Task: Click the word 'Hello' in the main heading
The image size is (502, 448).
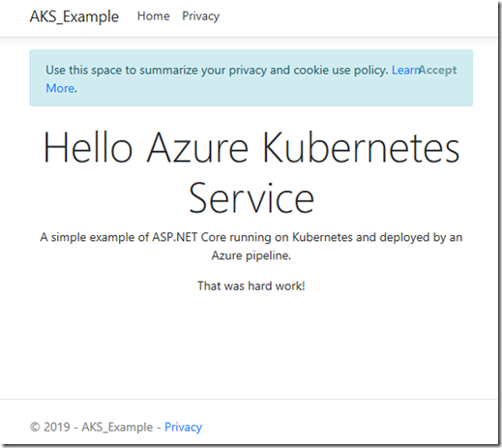Action: [88, 147]
